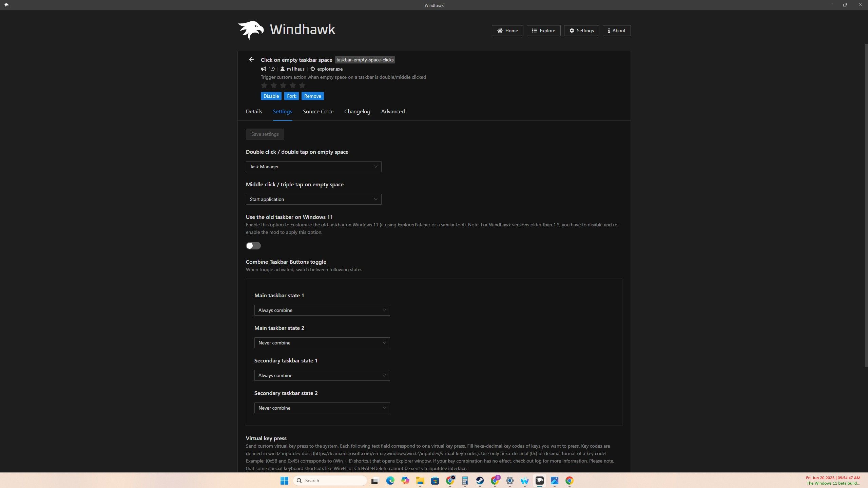Open the Calculator app from the taskbar
The width and height of the screenshot is (868, 488).
(x=465, y=481)
